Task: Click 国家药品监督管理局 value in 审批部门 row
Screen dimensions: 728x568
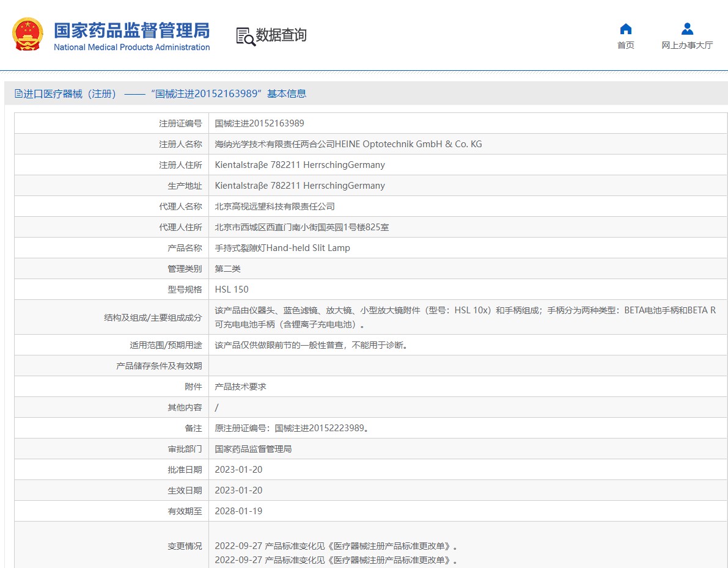Action: [253, 449]
